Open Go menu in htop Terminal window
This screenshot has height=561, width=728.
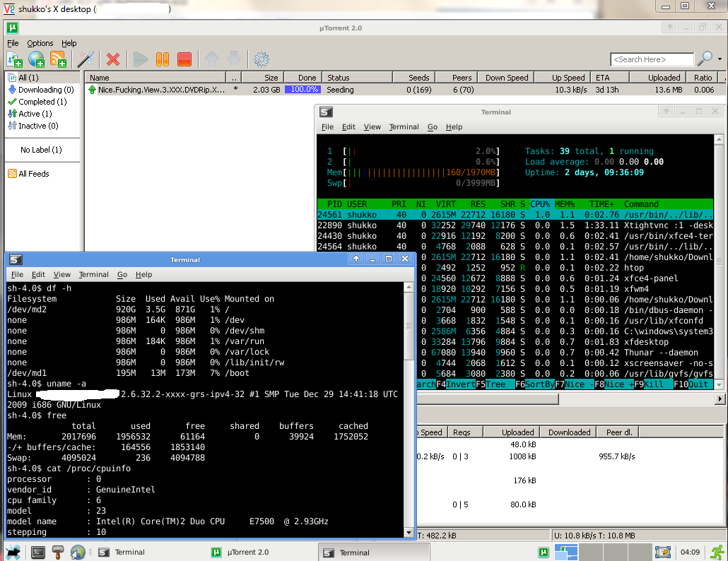coord(433,126)
